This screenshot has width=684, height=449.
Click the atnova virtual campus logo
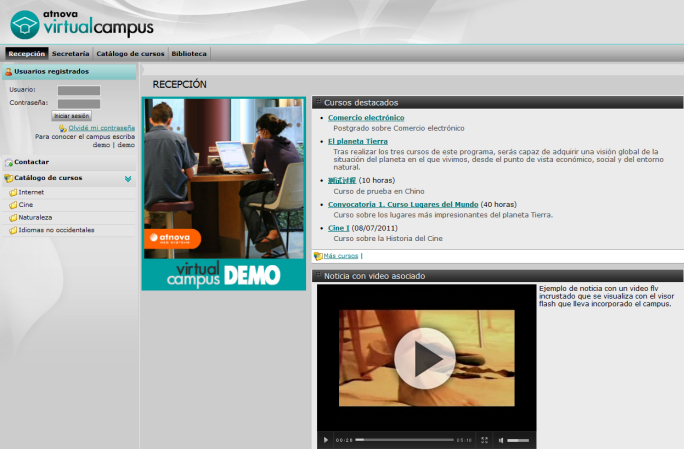click(x=82, y=24)
